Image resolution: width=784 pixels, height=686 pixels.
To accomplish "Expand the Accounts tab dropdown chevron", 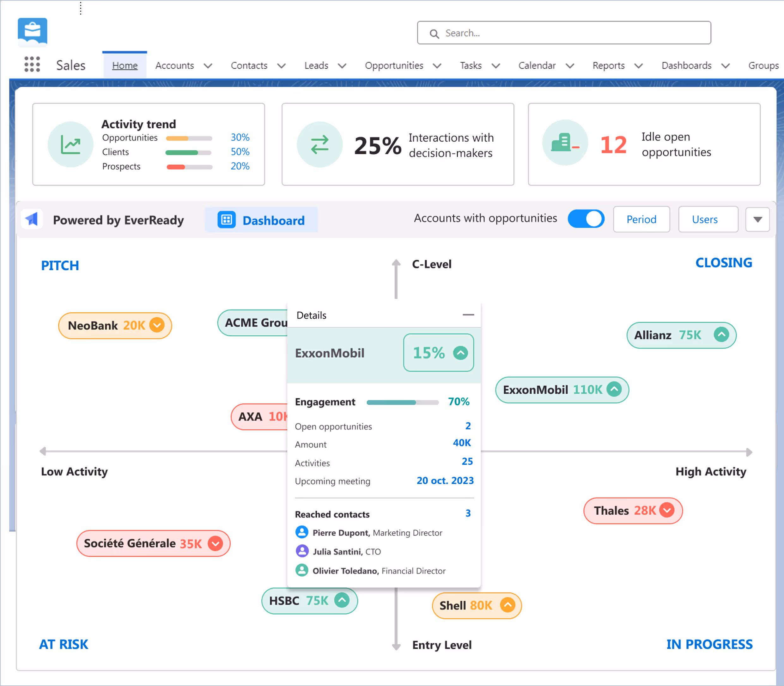I will coord(208,66).
